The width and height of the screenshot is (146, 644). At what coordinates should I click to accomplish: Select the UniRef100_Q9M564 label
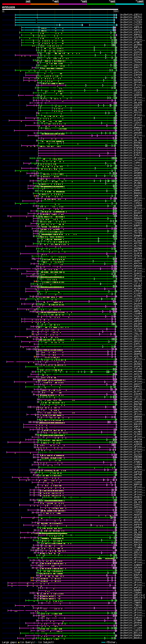coord(131,527)
